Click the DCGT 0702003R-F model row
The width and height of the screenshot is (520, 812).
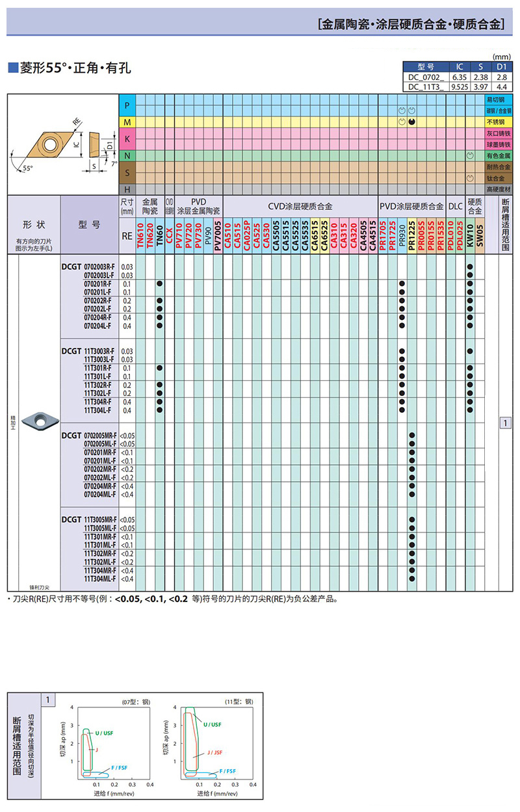(x=88, y=267)
